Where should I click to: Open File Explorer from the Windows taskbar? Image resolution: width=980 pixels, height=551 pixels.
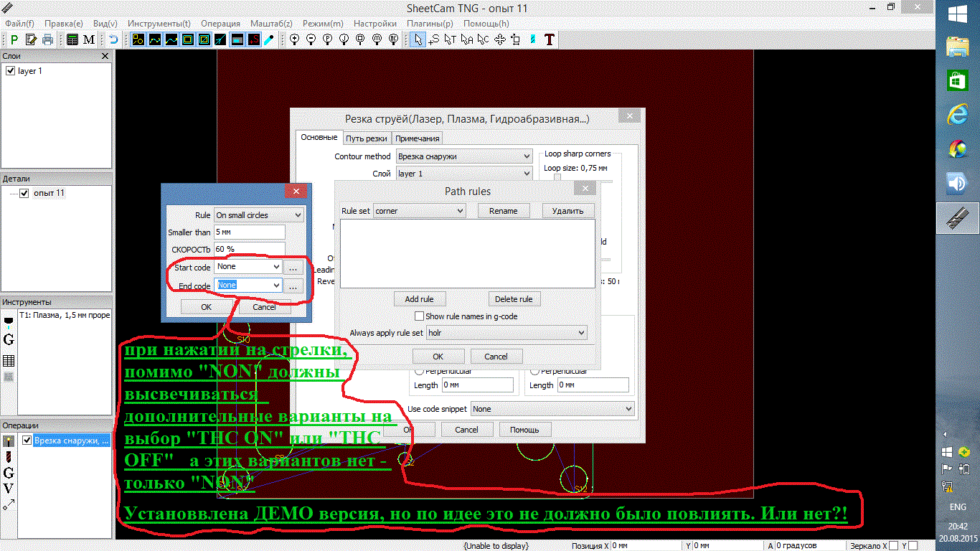957,47
